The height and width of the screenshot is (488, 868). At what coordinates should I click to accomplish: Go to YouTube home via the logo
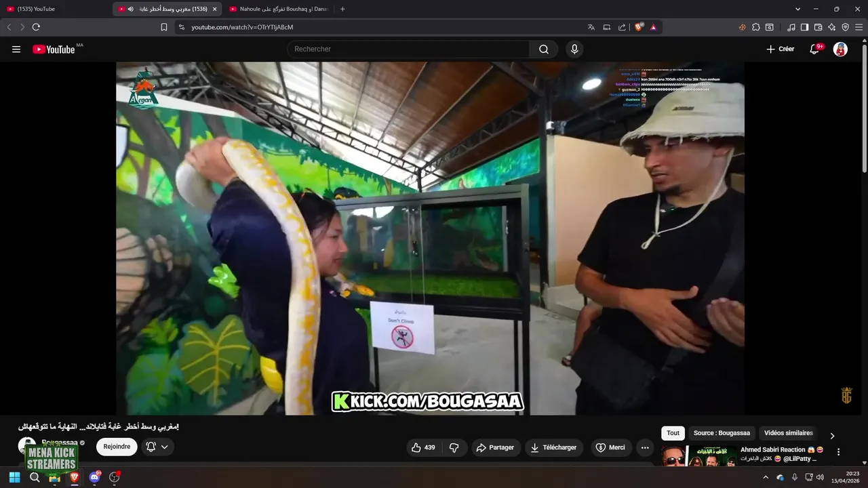click(x=54, y=49)
